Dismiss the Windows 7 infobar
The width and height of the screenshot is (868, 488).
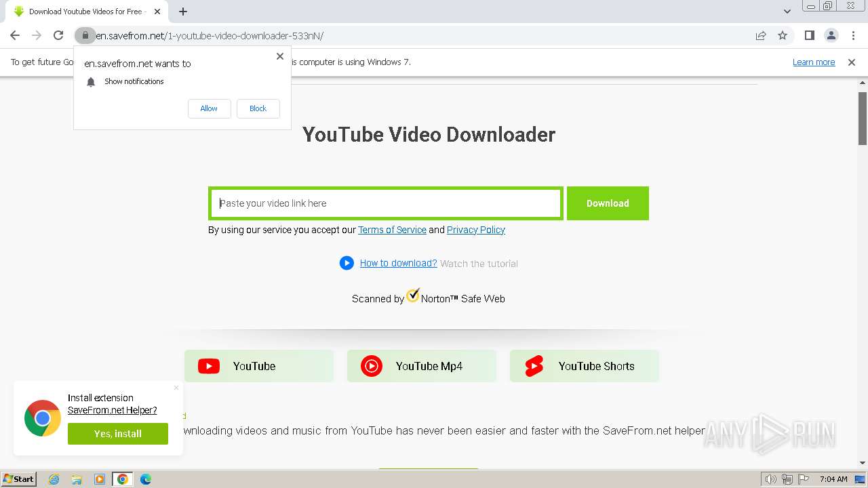[852, 62]
